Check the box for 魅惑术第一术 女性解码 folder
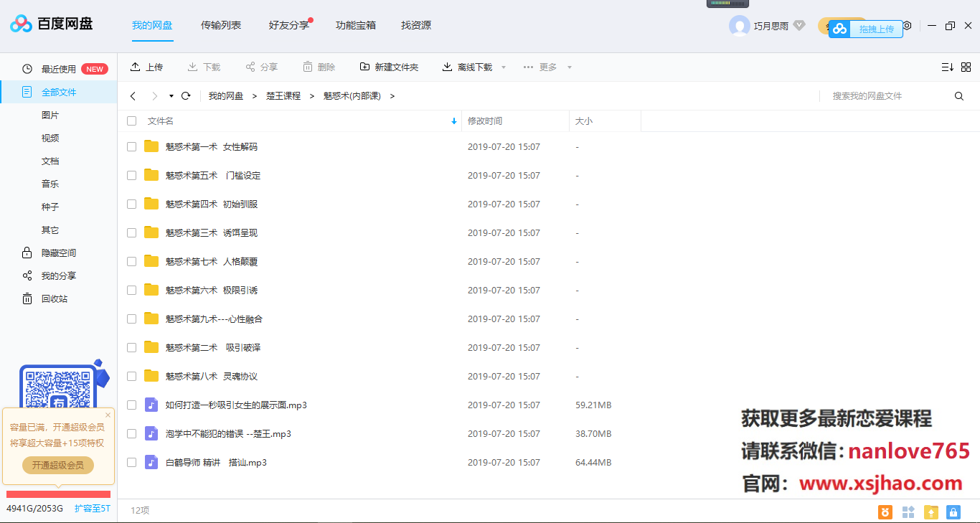 point(131,146)
